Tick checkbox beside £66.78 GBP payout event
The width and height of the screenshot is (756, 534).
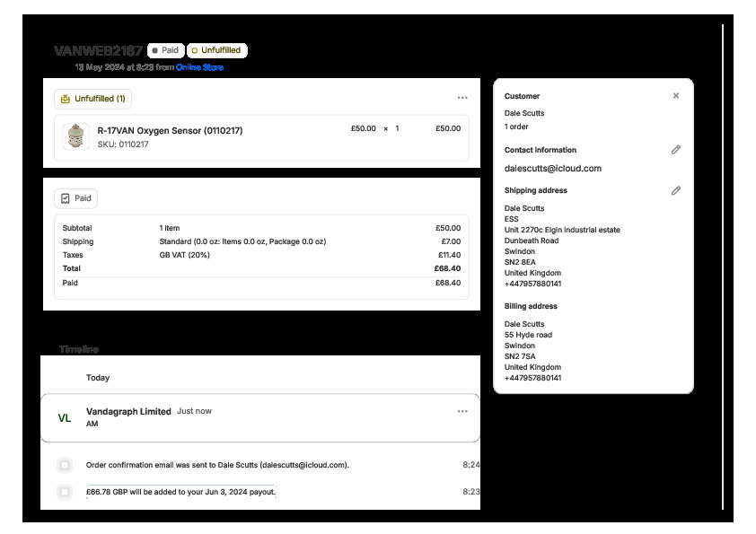[65, 492]
